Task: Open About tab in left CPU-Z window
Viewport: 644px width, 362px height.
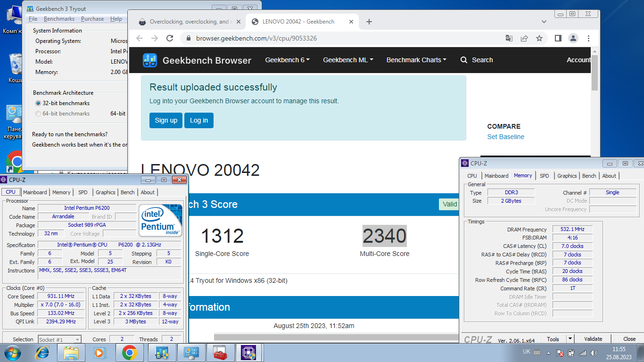Action: point(148,192)
